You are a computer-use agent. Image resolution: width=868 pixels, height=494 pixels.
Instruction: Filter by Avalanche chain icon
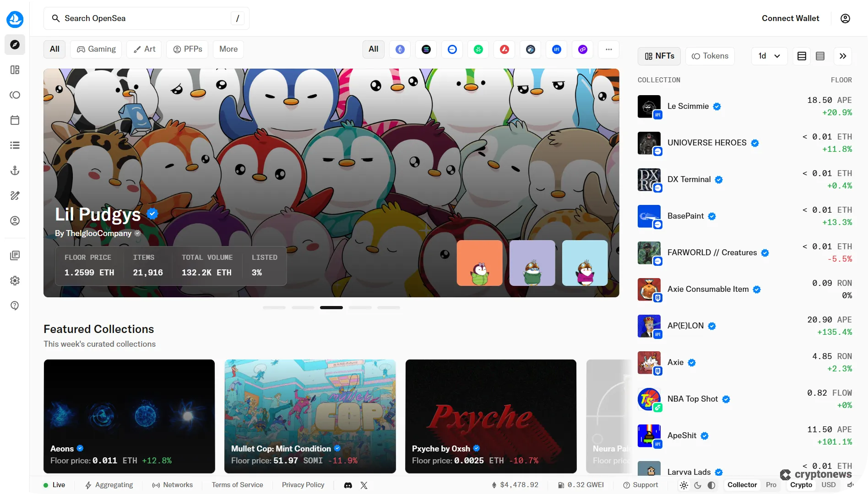point(505,49)
